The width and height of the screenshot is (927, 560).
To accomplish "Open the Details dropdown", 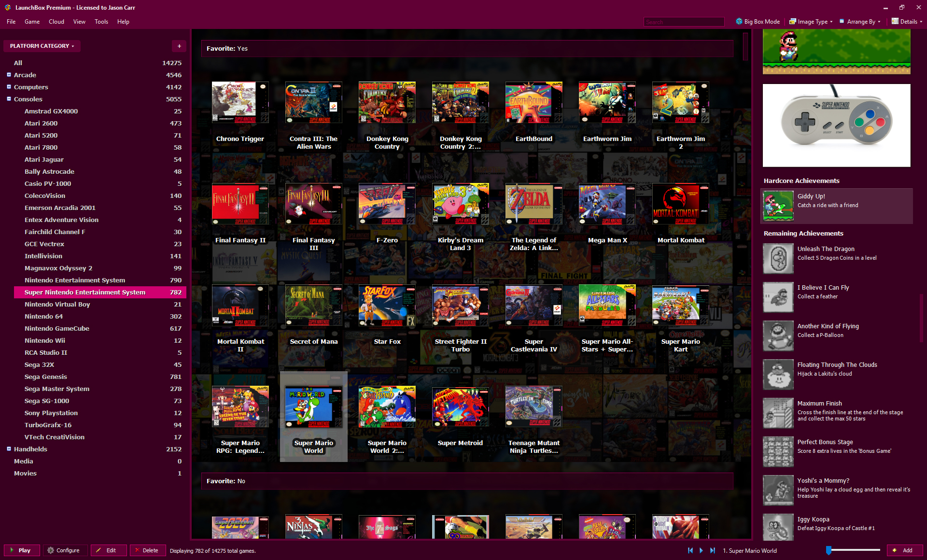I will point(907,21).
